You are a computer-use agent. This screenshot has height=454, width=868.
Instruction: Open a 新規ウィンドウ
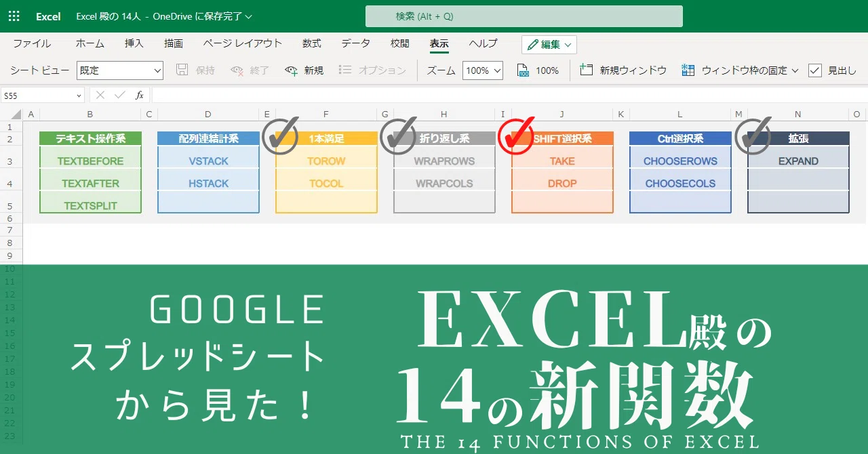pyautogui.click(x=623, y=70)
